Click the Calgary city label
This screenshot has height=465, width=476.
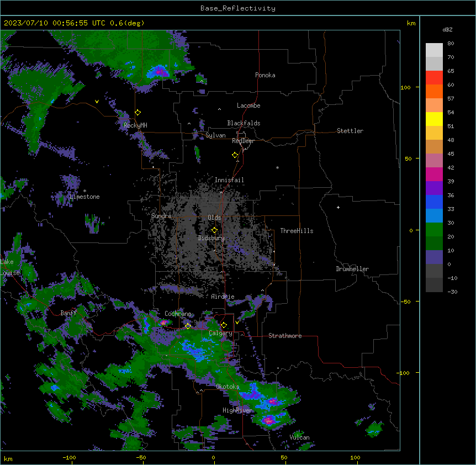coord(221,333)
